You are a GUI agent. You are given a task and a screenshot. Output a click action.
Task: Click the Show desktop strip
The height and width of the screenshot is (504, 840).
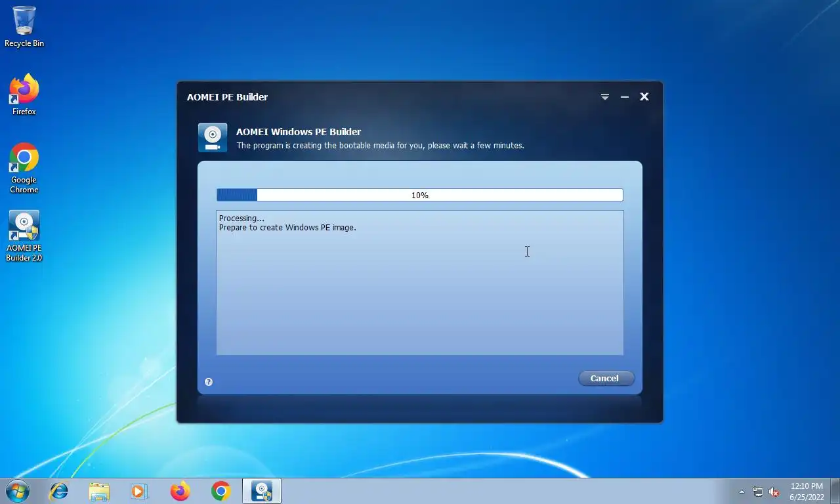[x=835, y=491]
